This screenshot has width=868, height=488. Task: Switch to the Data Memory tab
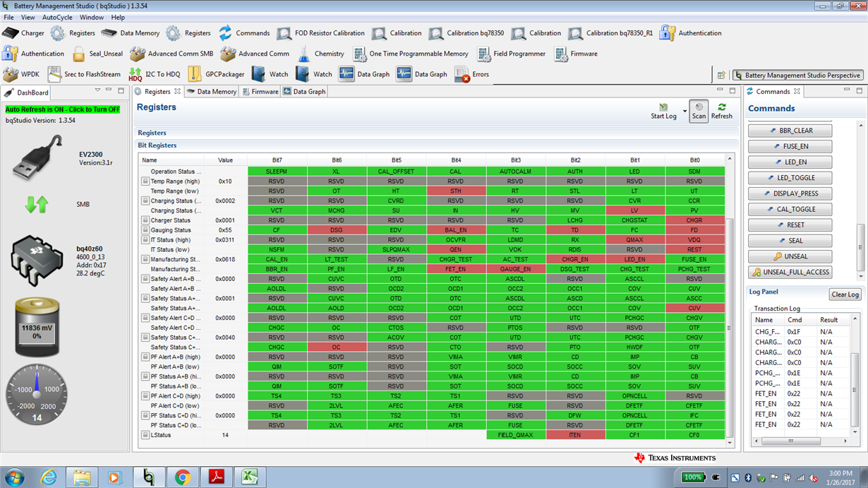[x=212, y=92]
